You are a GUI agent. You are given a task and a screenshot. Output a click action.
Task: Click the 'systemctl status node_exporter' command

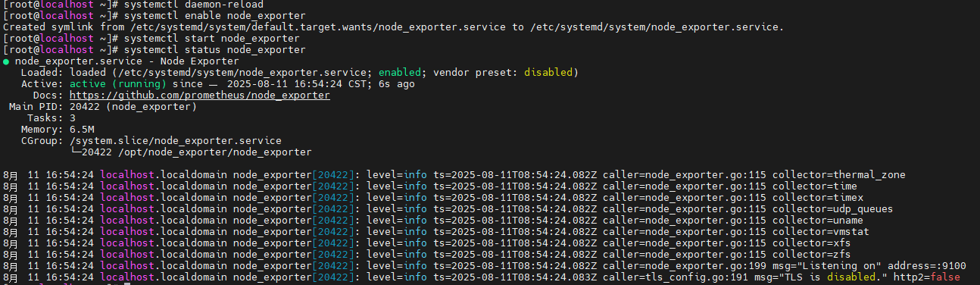pos(214,50)
